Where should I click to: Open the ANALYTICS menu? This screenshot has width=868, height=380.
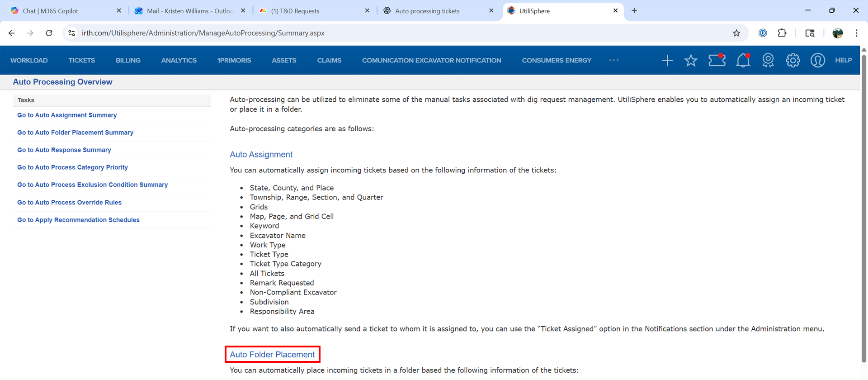click(x=179, y=60)
